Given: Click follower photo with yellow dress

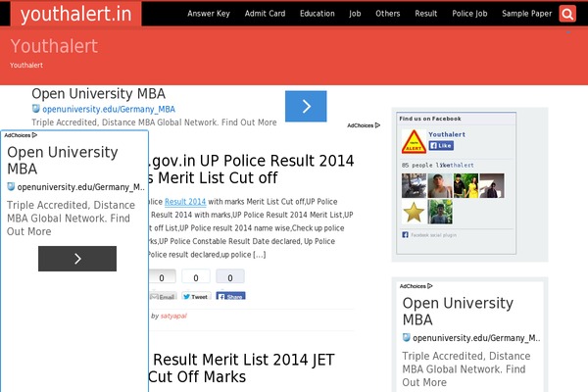Looking at the screenshot, I should pos(465,185).
